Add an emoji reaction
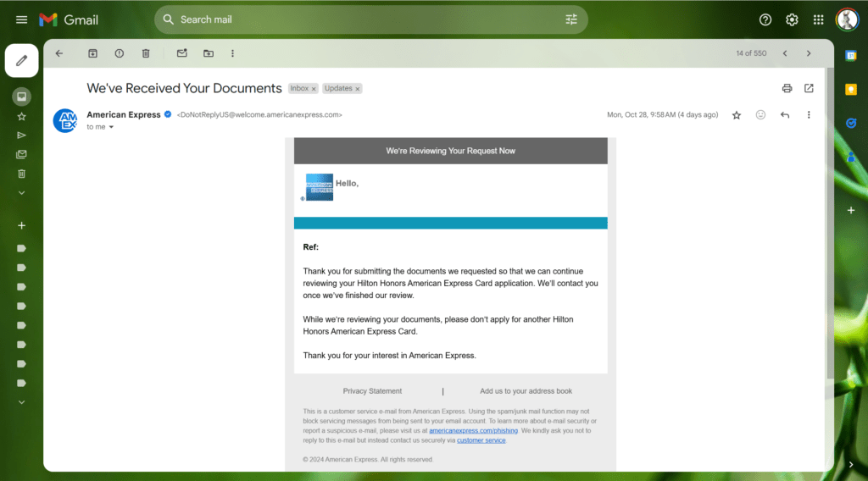Screen dimensions: 868x481 point(760,115)
